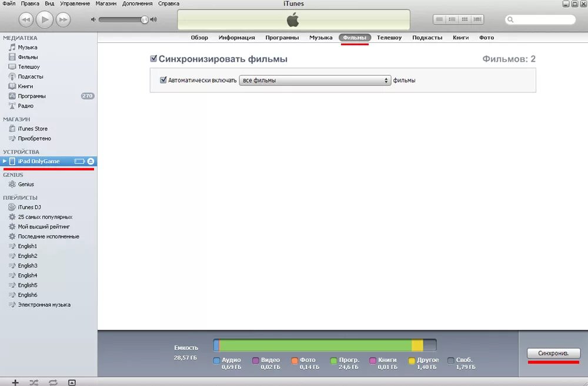Image resolution: width=588 pixels, height=386 pixels.
Task: Click the low volume speaker icon
Action: [93, 19]
